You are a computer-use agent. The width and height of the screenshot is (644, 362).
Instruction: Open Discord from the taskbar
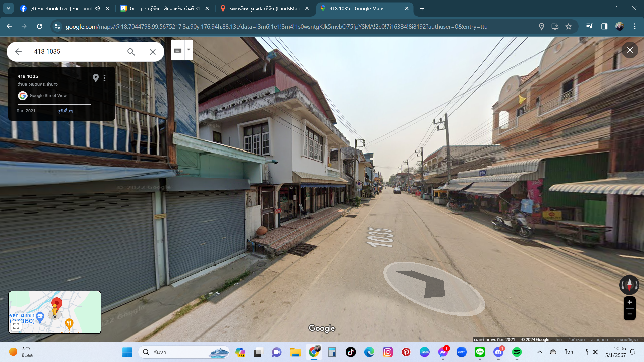tap(498, 352)
